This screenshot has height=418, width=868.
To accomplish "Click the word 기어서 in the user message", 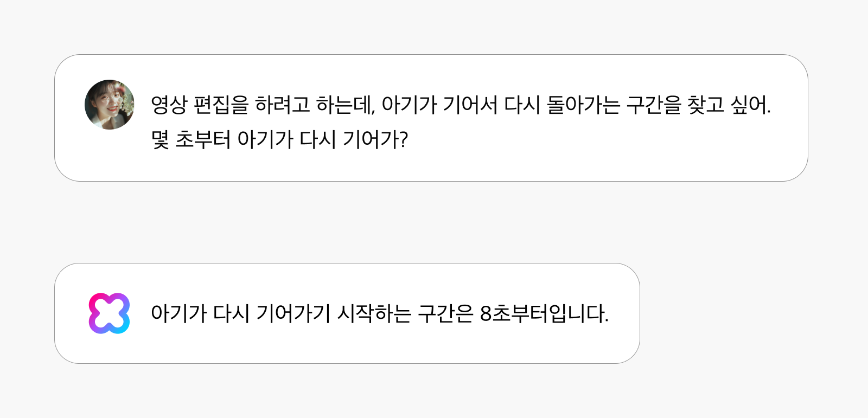I will click(470, 105).
